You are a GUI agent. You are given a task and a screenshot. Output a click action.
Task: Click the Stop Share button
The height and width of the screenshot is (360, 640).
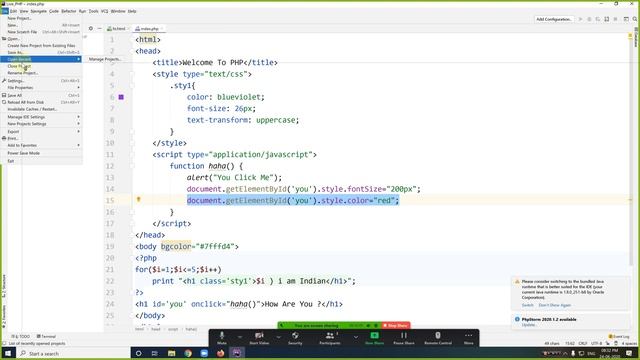coord(396,325)
